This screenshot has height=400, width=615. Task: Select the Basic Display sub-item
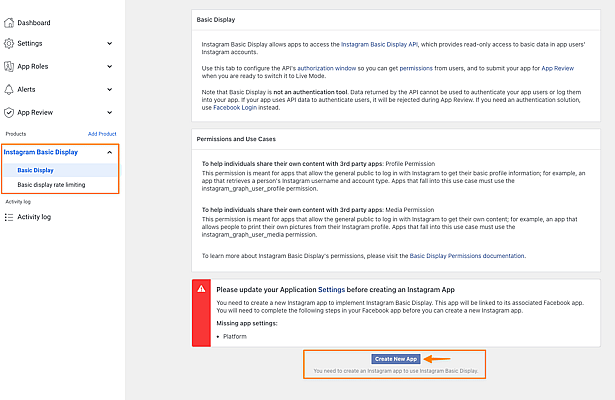click(60, 170)
